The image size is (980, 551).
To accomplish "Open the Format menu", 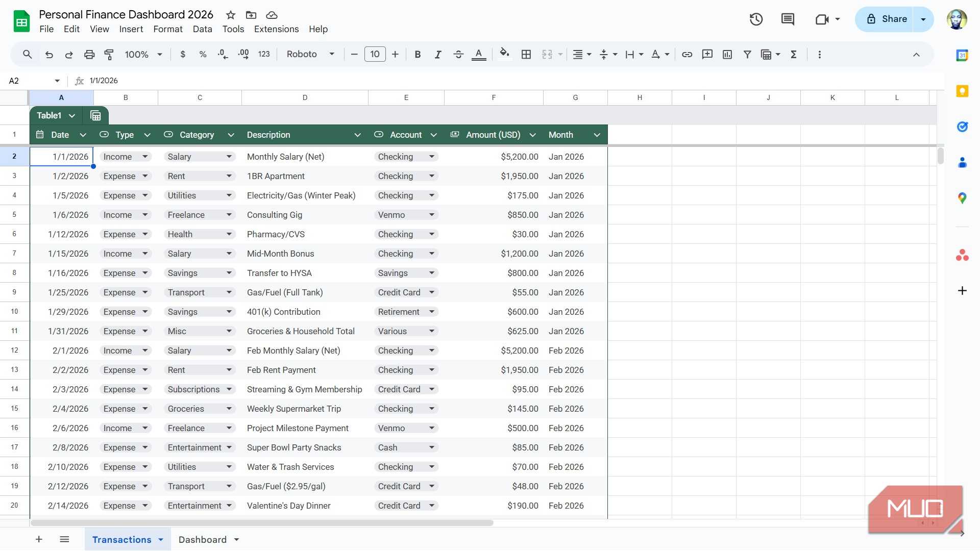I will click(167, 29).
